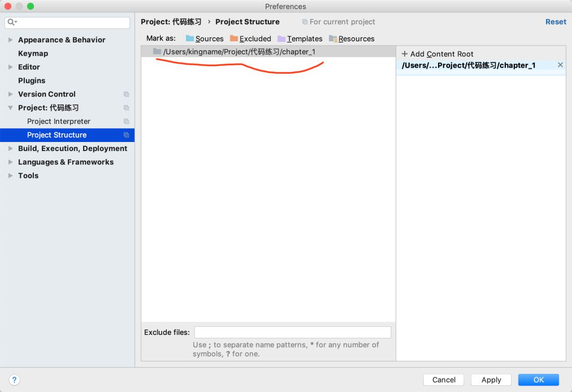Screen dimensions: 572x392
Task: Click Add Content Root
Action: coord(437,54)
